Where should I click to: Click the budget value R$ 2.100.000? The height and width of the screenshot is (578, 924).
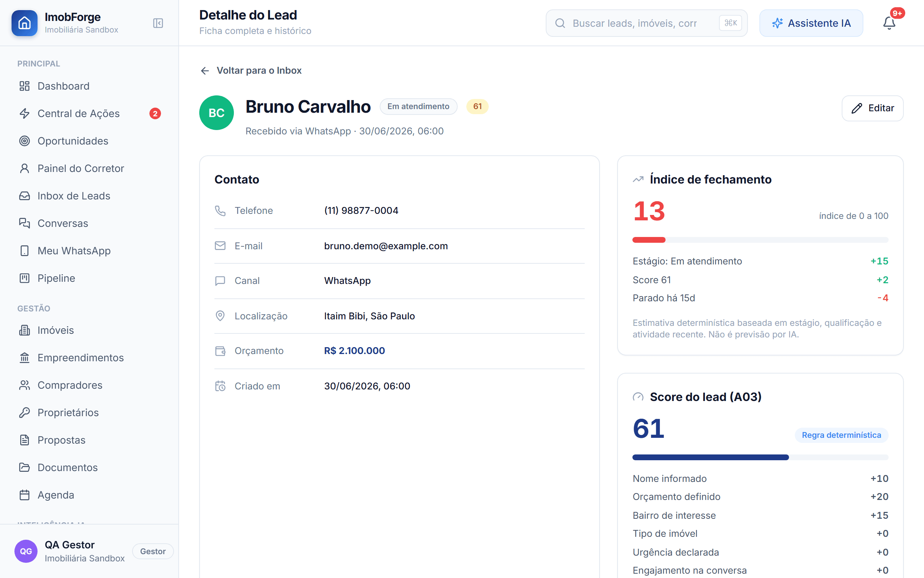click(x=354, y=351)
